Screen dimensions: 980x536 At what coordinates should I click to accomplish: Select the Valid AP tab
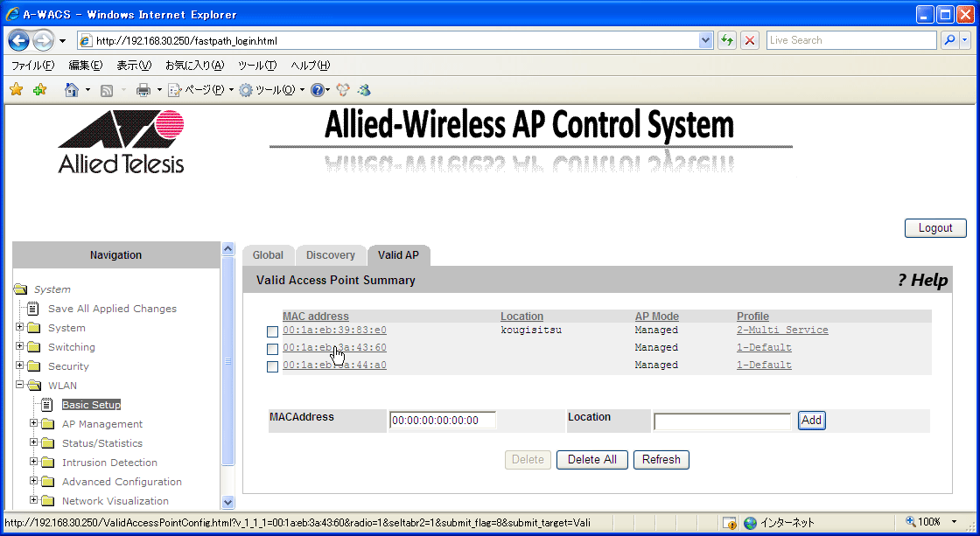[x=398, y=254]
